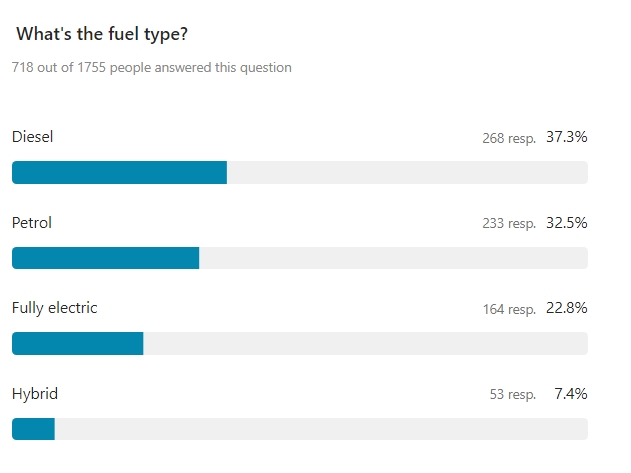The height and width of the screenshot is (473, 631).
Task: Click the Fully electric bar
Action: 300,343
